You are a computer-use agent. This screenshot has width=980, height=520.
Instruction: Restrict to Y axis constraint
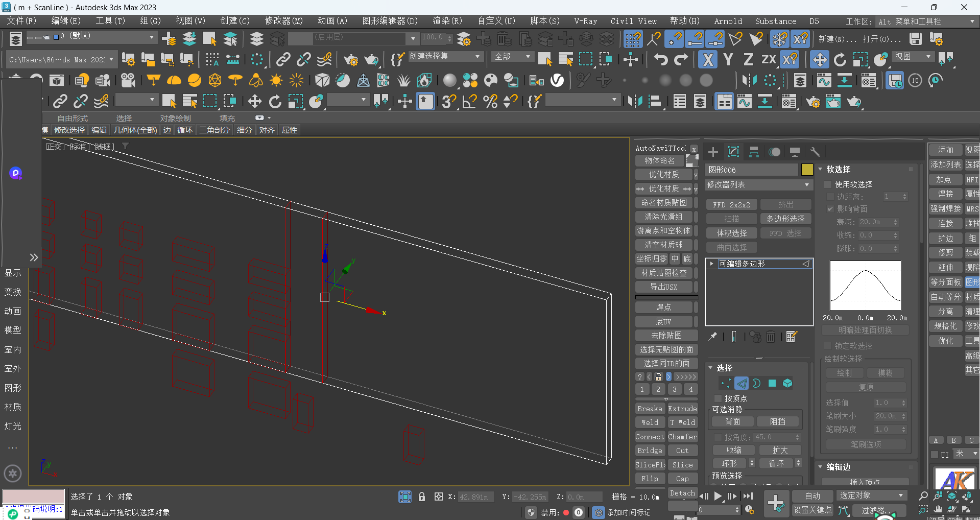pyautogui.click(x=728, y=60)
